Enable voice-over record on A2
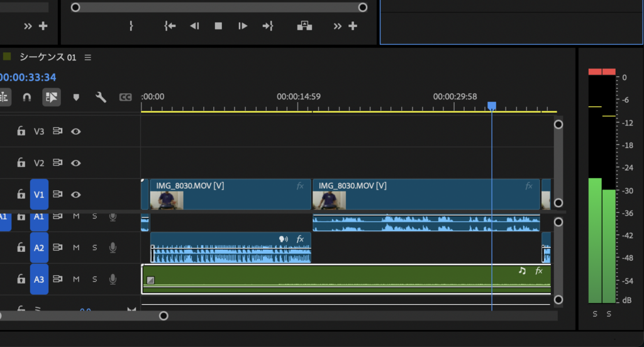Screen dimensions: 644x347 [x=113, y=247]
